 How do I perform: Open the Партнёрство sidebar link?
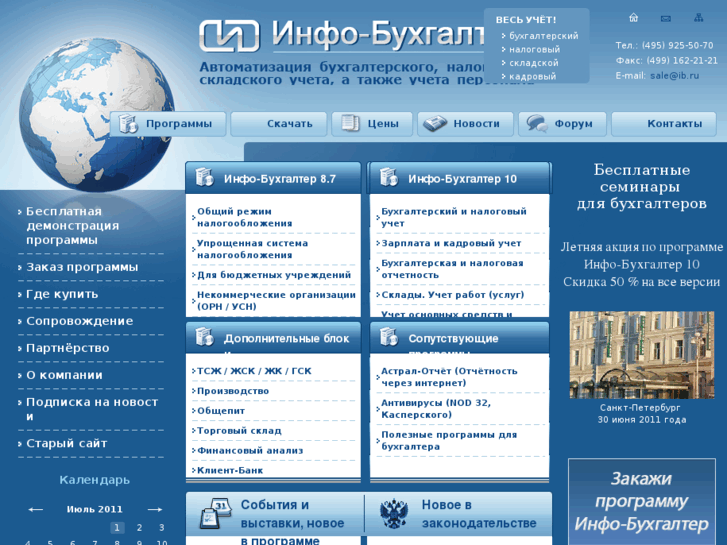pos(68,348)
